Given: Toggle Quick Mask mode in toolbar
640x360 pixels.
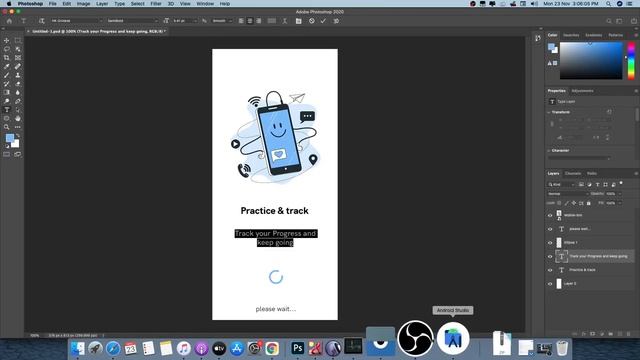Looking at the screenshot, I should 7,154.
